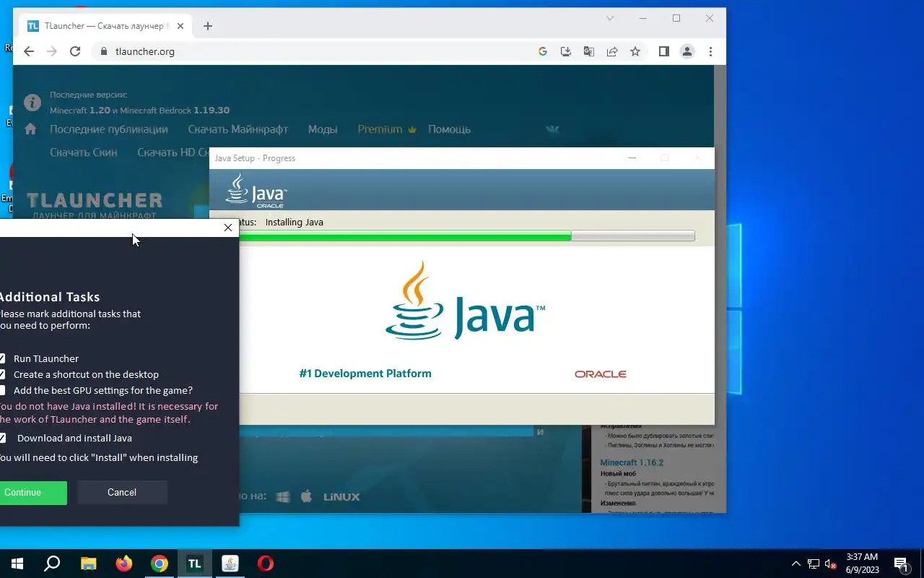The width and height of the screenshot is (924, 578).
Task: Show hidden system tray icons
Action: click(796, 564)
